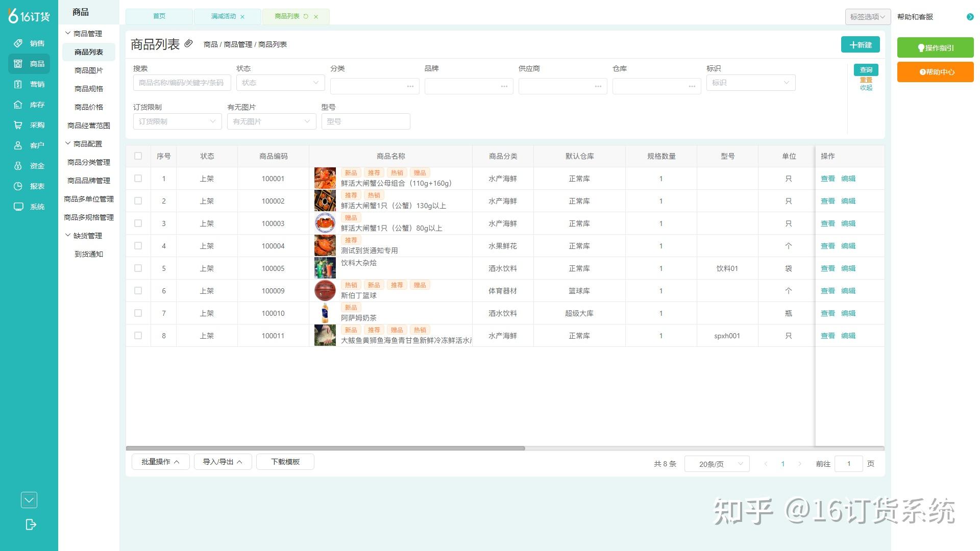This screenshot has height=551, width=980.
Task: Click the refresh icon on 商品列表 tab
Action: pos(306,16)
